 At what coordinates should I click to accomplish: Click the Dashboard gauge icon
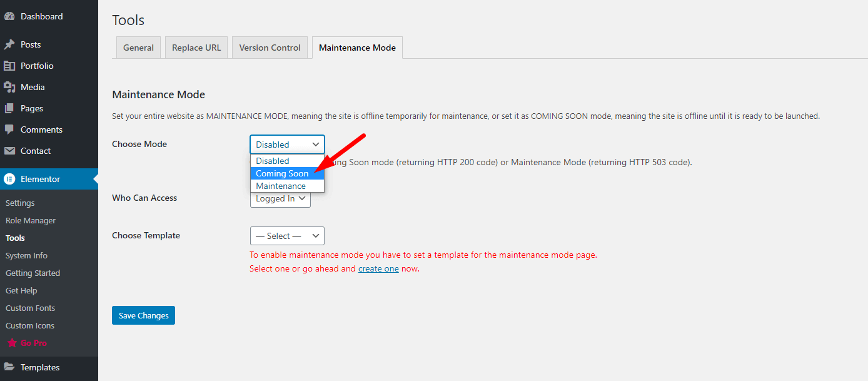[x=9, y=17]
